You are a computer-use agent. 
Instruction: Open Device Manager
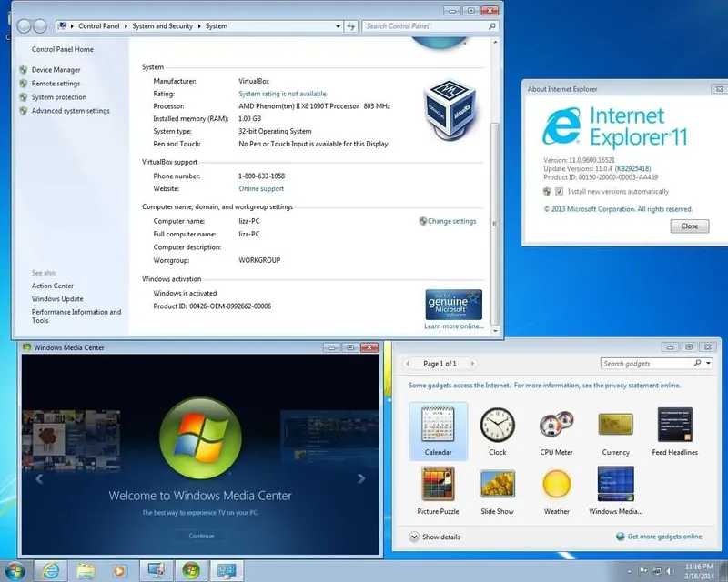click(x=56, y=70)
